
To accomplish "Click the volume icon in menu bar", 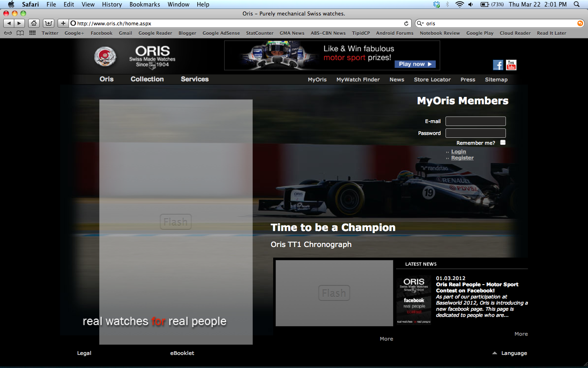I will [x=471, y=4].
